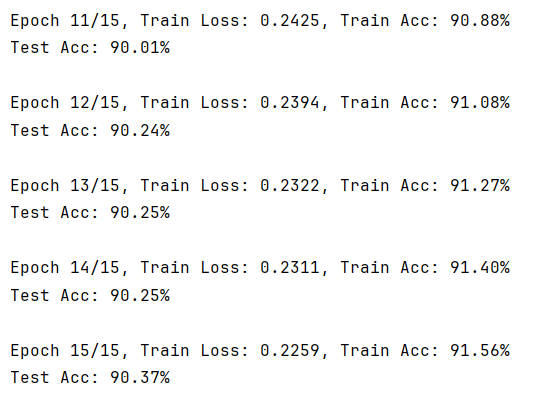Click the Epoch 15/15 text
543x396 pixels.
click(x=65, y=350)
